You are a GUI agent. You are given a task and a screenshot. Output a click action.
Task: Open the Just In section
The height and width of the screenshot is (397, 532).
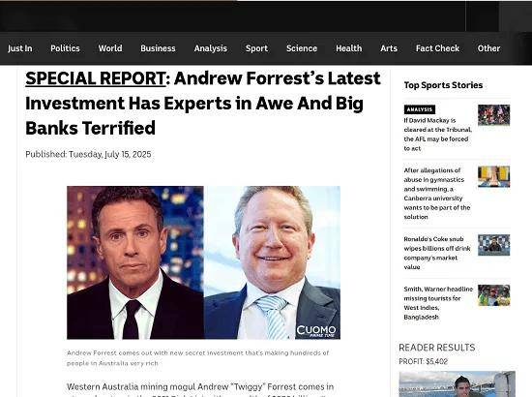pos(19,48)
